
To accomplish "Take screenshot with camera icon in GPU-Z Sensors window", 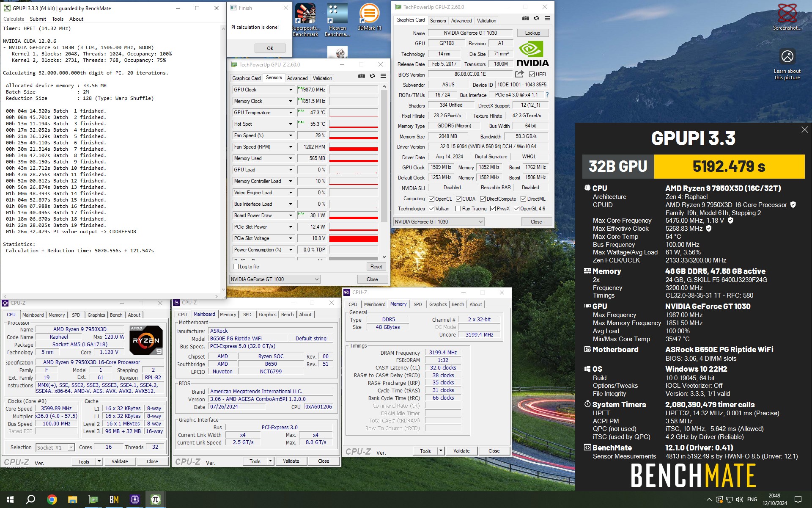I will pyautogui.click(x=361, y=76).
